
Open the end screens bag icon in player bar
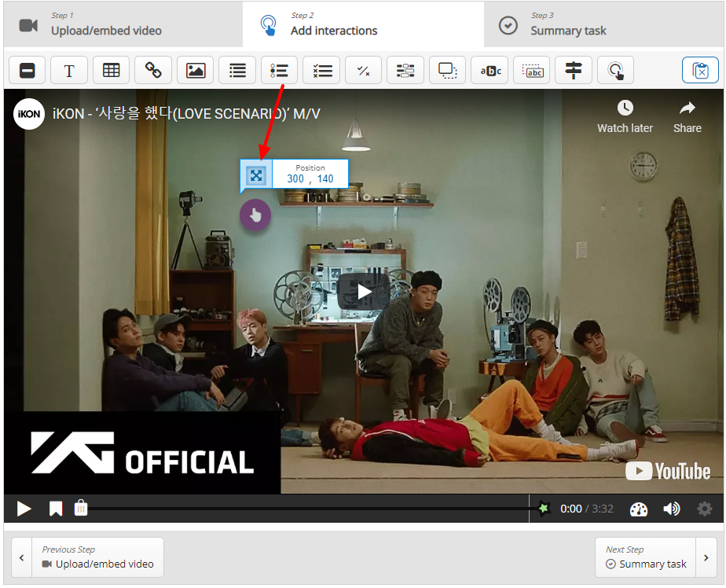(x=81, y=509)
